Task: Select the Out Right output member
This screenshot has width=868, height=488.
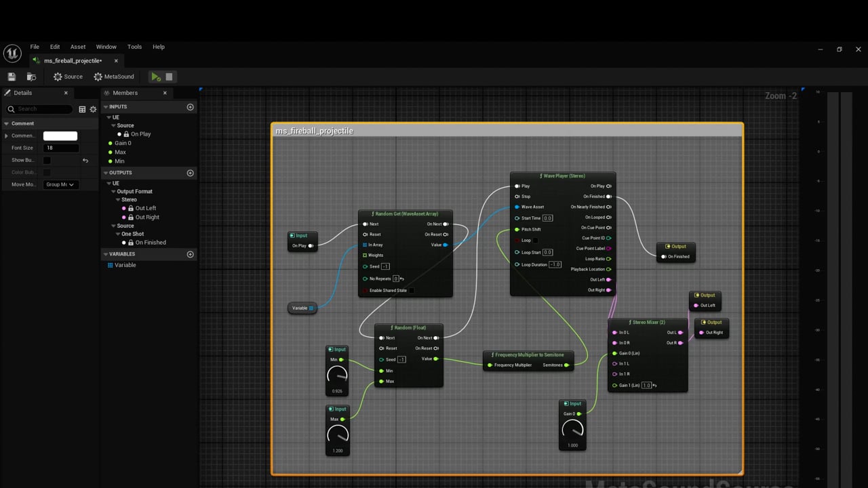Action: [147, 217]
